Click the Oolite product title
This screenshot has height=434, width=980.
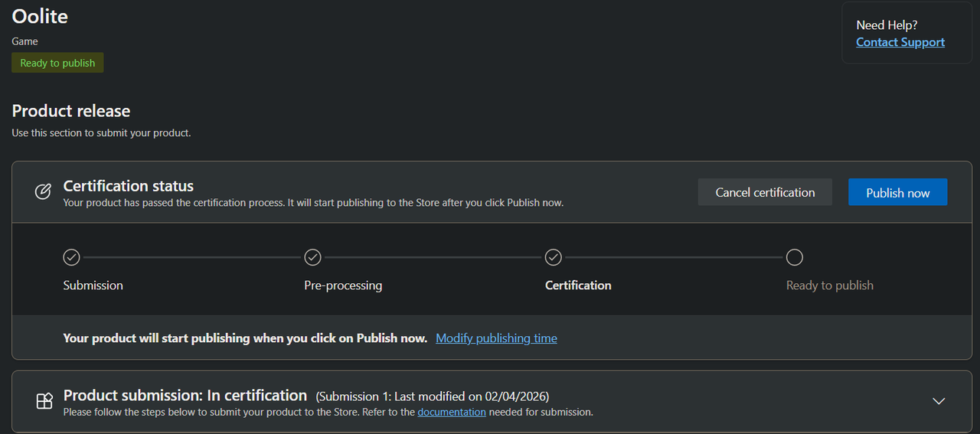pyautogui.click(x=40, y=16)
